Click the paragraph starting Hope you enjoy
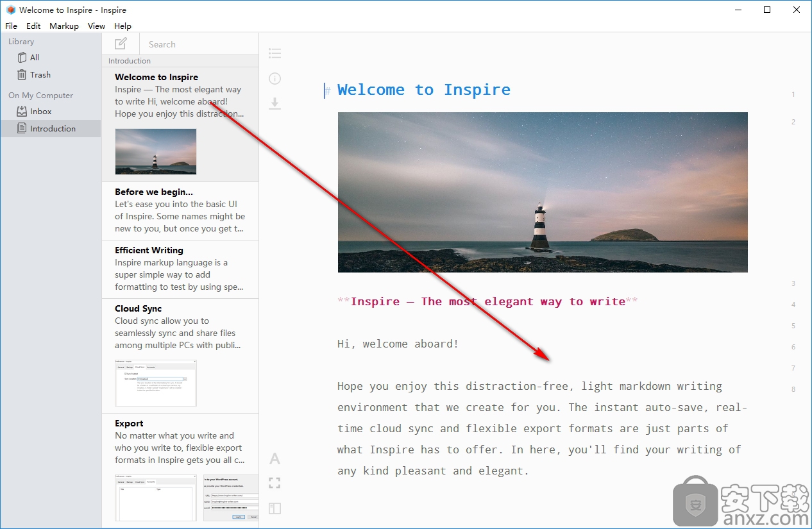This screenshot has height=529, width=812. [542, 428]
